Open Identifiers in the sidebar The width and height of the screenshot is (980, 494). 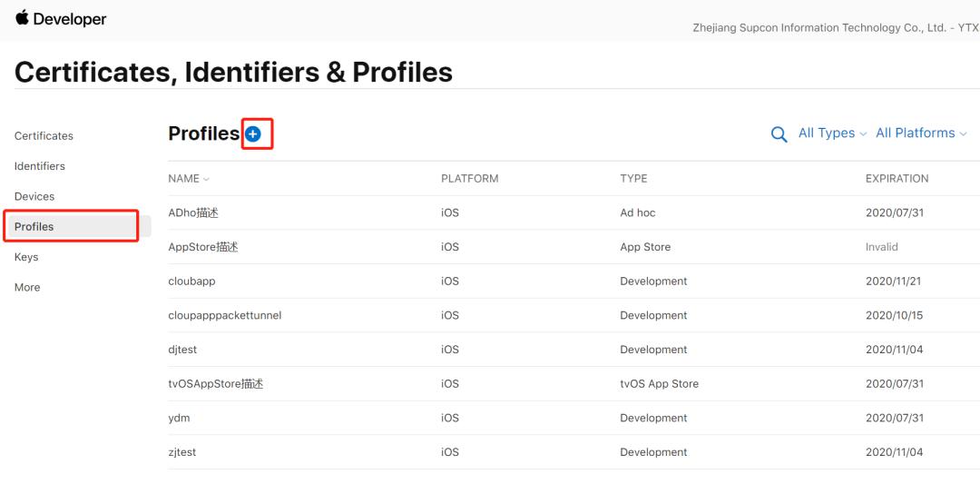point(40,166)
